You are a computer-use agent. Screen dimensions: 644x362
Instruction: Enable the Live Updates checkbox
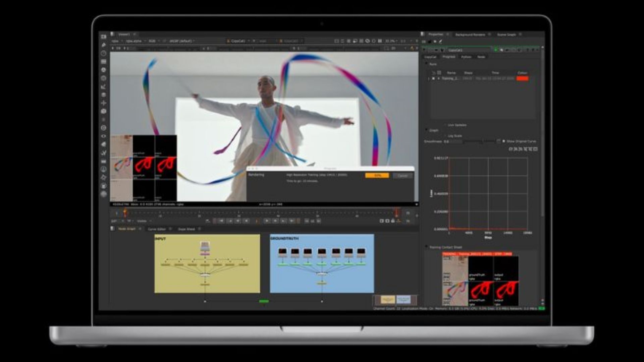click(x=445, y=125)
